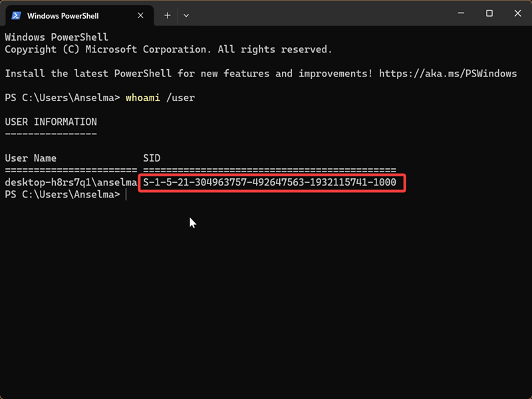This screenshot has height=399, width=532.
Task: Click the desktop-h8rs7q1\anselma user name
Action: point(70,182)
